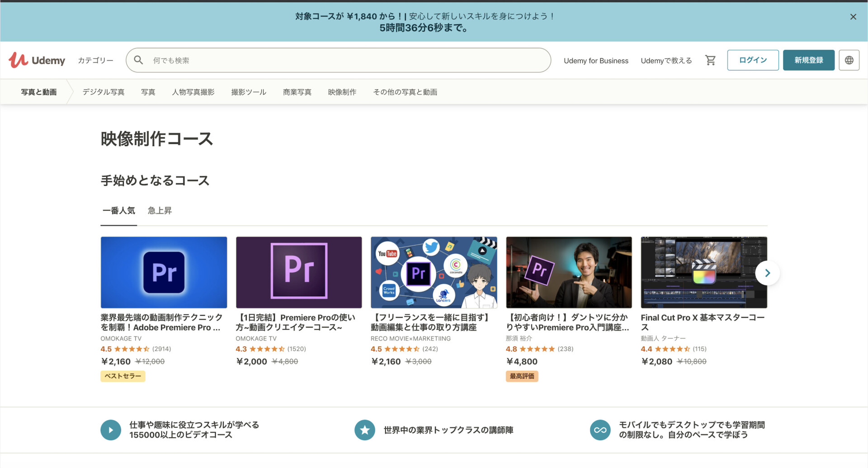Close the promotional banner with the X
Viewport: 868px width, 468px height.
853,17
